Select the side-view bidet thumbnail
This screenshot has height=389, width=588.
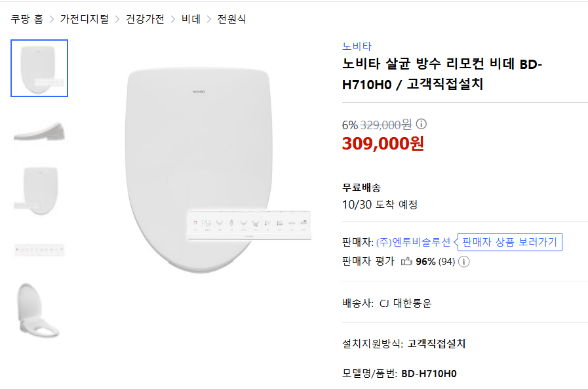pos(39,131)
